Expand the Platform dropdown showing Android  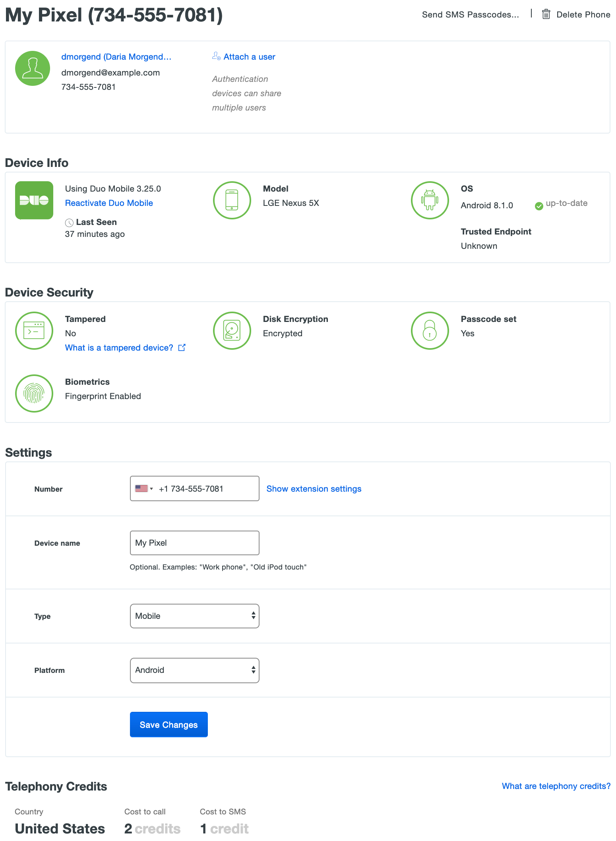point(194,670)
